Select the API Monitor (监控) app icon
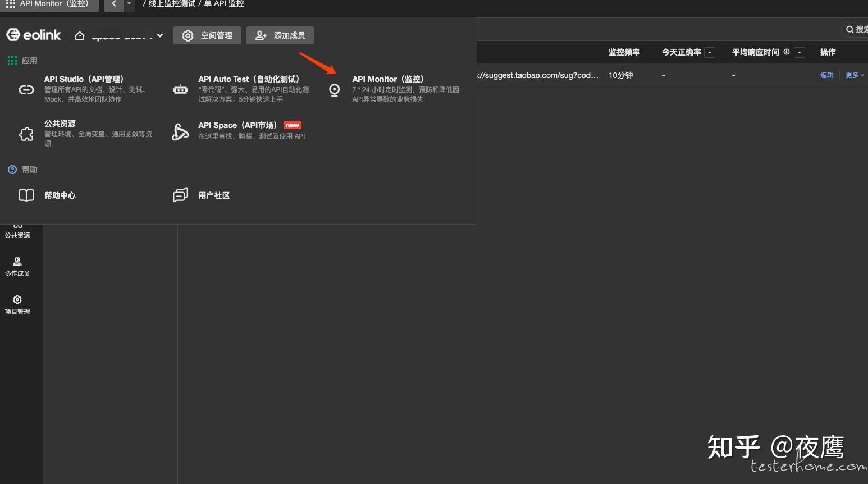This screenshot has height=484, width=868. tap(334, 89)
